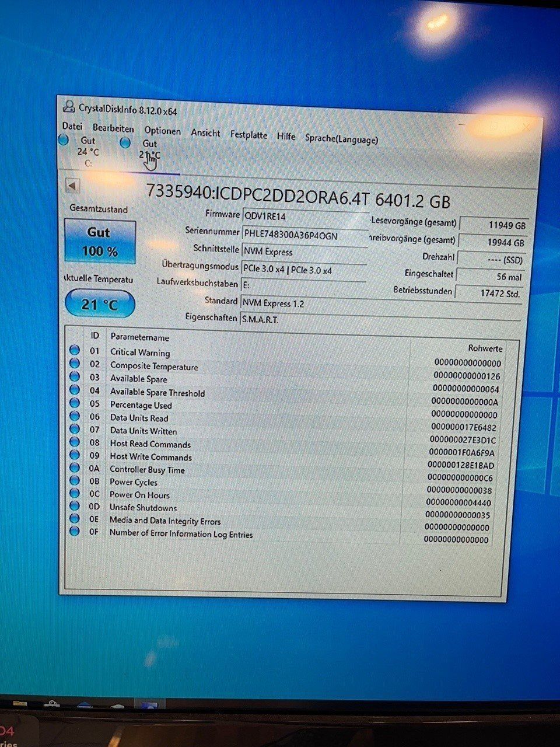Select the Unsafe Shutdowns parameter name

[x=143, y=508]
